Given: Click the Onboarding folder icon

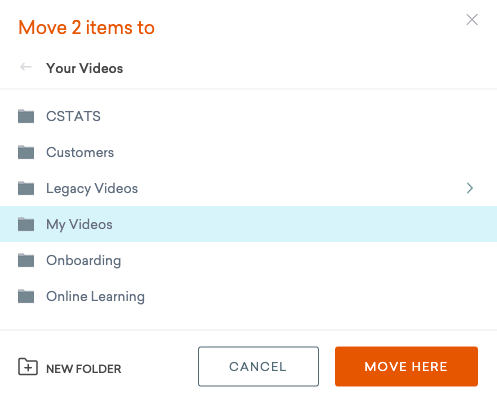Looking at the screenshot, I should tap(26, 260).
